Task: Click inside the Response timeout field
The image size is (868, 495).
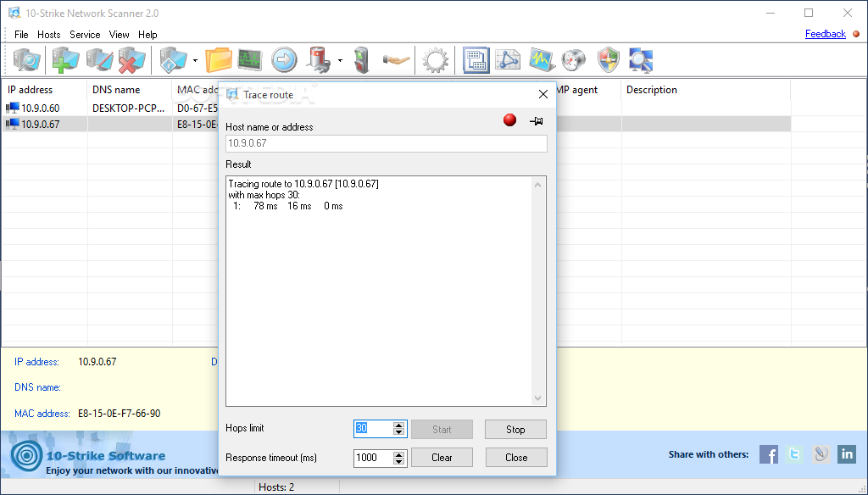Action: pos(373,458)
